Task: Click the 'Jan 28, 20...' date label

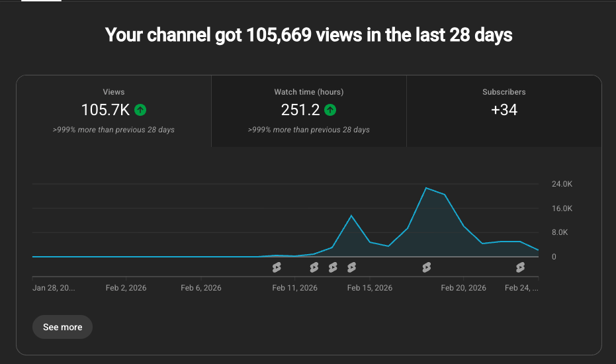Action: click(x=54, y=288)
